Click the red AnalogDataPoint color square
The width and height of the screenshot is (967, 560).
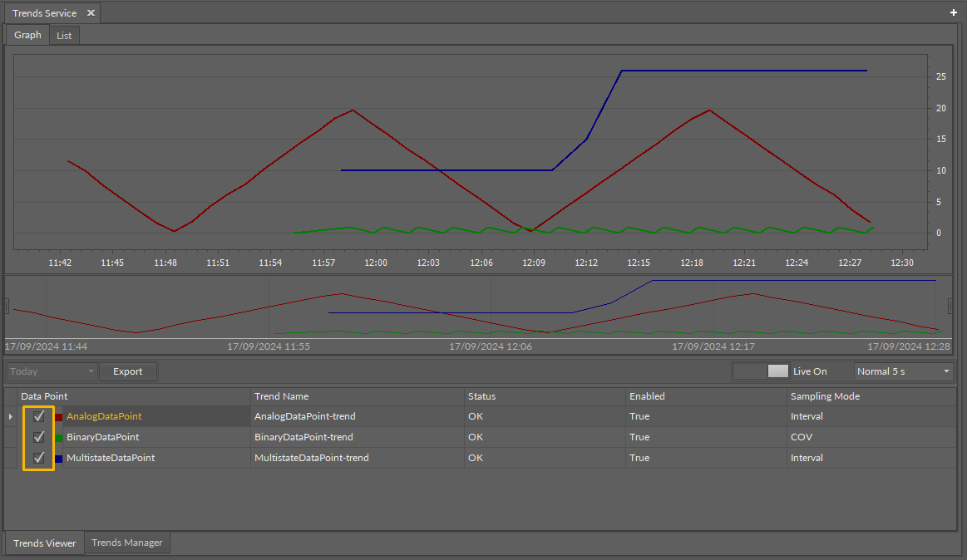[x=59, y=416]
